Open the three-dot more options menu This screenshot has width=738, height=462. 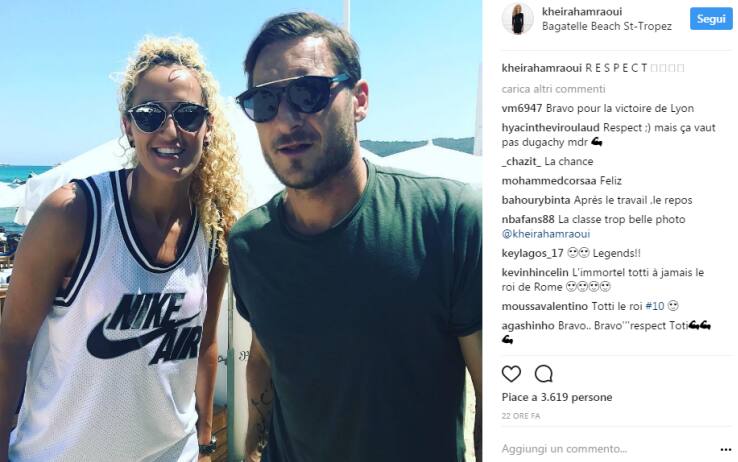(726, 450)
